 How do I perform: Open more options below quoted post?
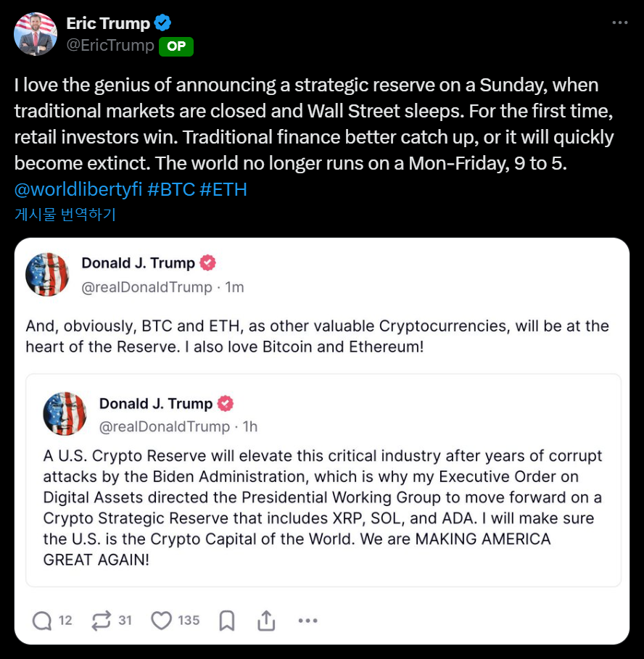[308, 621]
